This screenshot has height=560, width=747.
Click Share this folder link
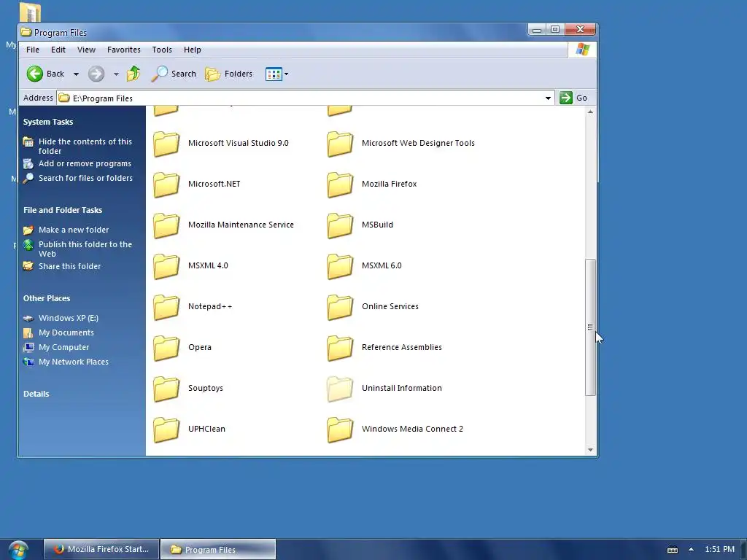69,266
